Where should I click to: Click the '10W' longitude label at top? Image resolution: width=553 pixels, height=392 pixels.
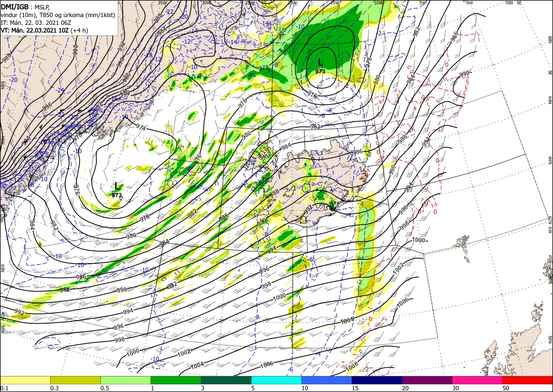[x=378, y=3]
